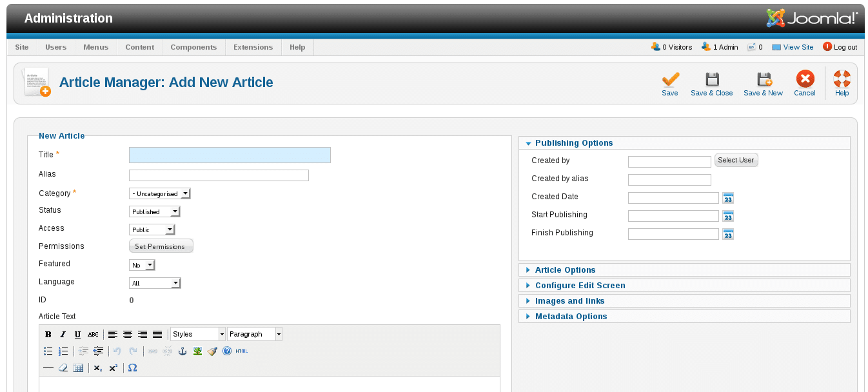This screenshot has width=868, height=392.
Task: Expand the Metadata Options section
Action: pos(571,317)
